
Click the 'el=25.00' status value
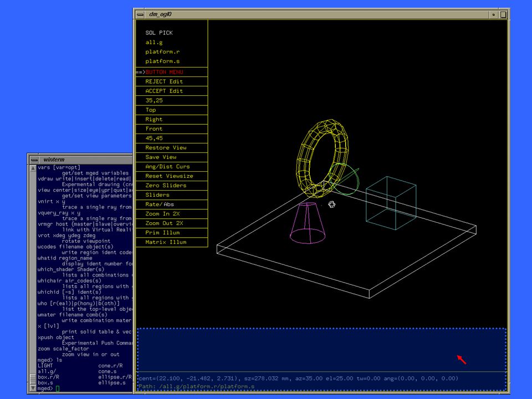(x=340, y=378)
